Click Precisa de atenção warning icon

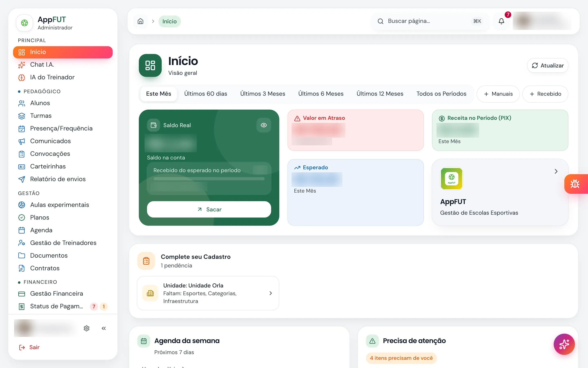[372, 341]
